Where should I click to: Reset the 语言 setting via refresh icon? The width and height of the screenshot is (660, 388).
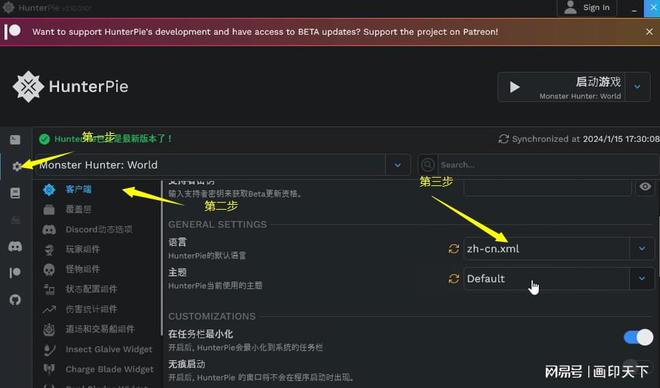pos(454,249)
